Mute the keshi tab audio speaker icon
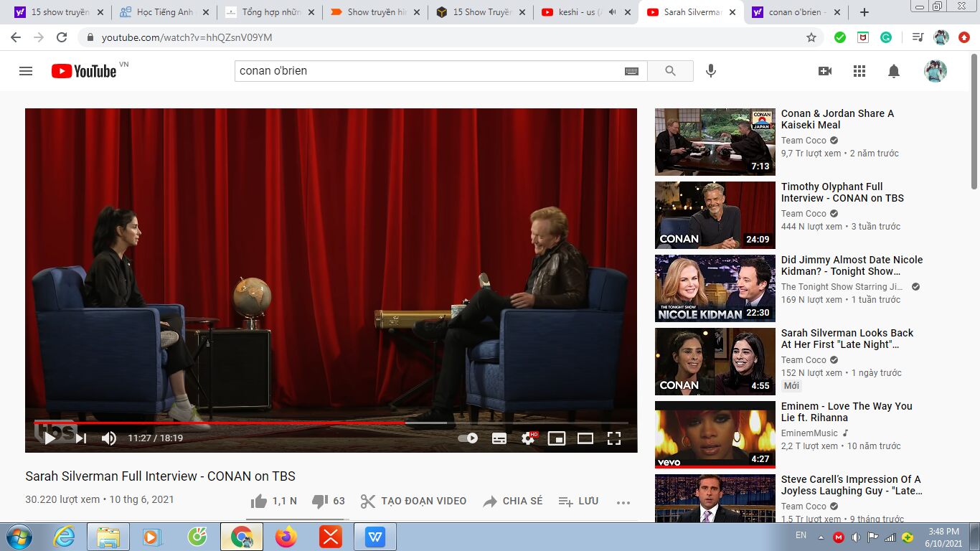The image size is (980, 551). coord(612,12)
